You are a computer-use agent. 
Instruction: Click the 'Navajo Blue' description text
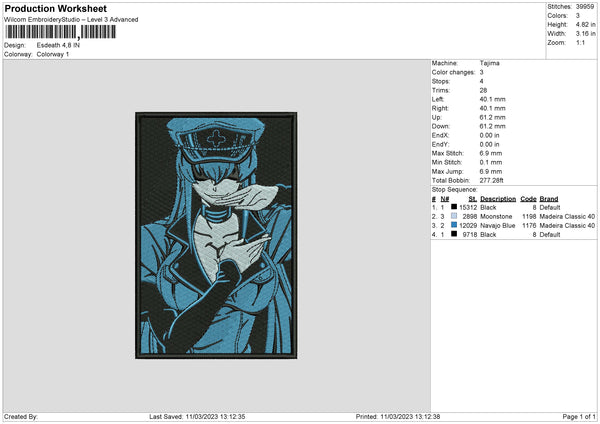coord(497,226)
